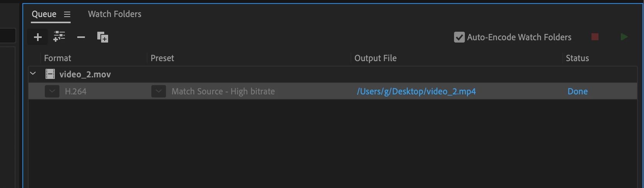
Task: Click the Add Source plus icon
Action: [x=38, y=37]
